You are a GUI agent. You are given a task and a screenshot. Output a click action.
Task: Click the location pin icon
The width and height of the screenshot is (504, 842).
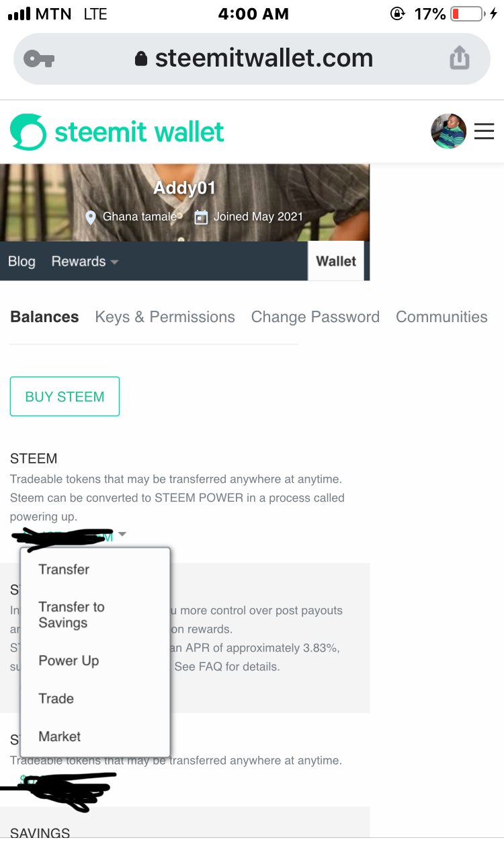pos(91,217)
